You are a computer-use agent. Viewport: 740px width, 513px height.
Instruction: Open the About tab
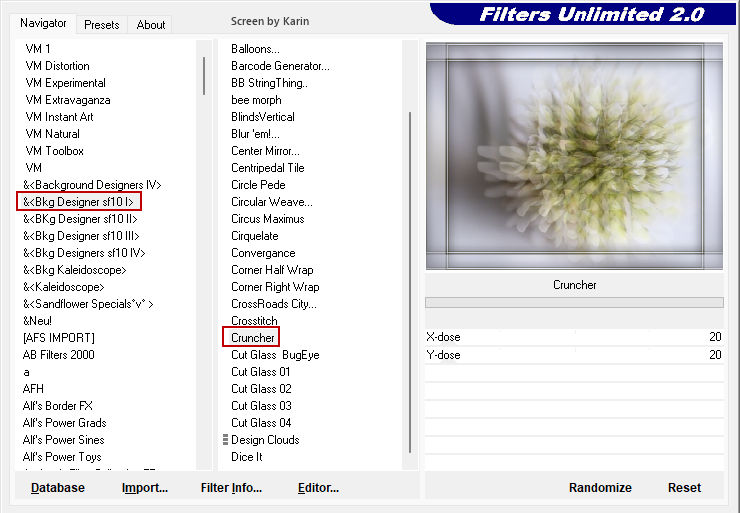[151, 25]
